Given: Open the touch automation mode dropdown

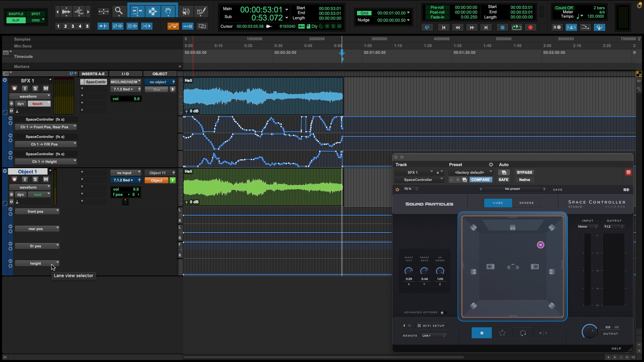Looking at the screenshot, I should (39, 104).
